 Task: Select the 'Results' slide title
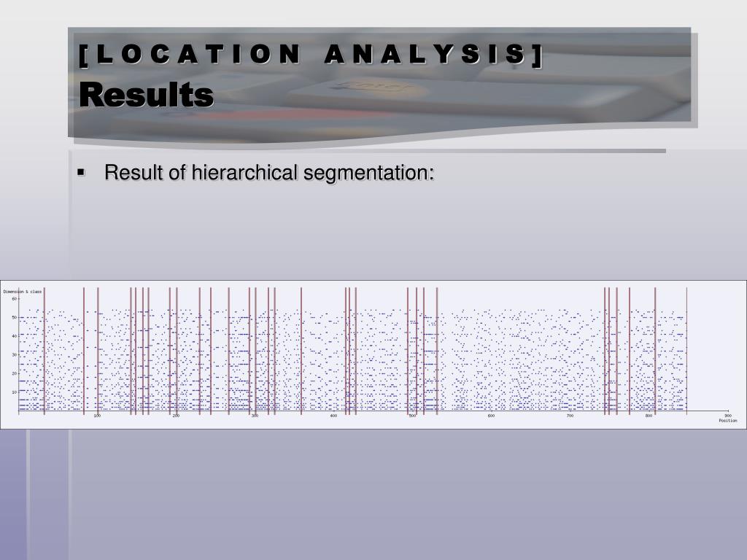pyautogui.click(x=146, y=94)
